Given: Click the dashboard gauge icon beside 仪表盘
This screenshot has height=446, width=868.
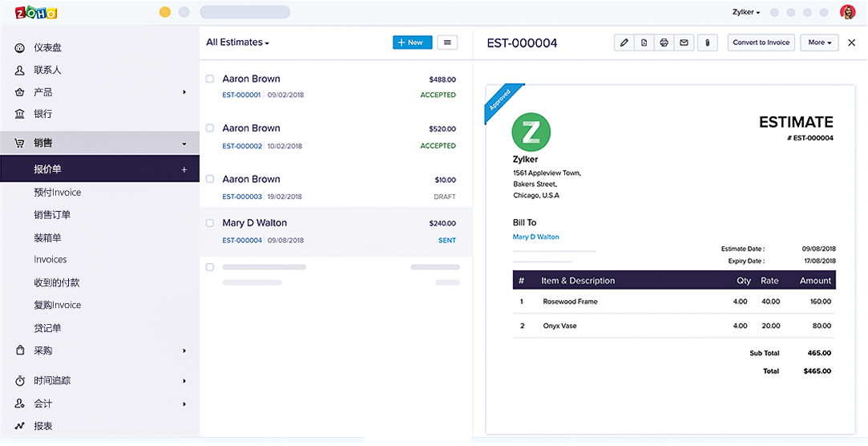Looking at the screenshot, I should click(20, 48).
